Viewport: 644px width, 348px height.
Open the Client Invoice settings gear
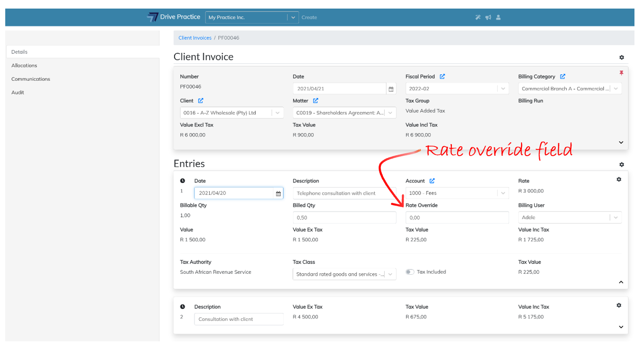pyautogui.click(x=622, y=58)
